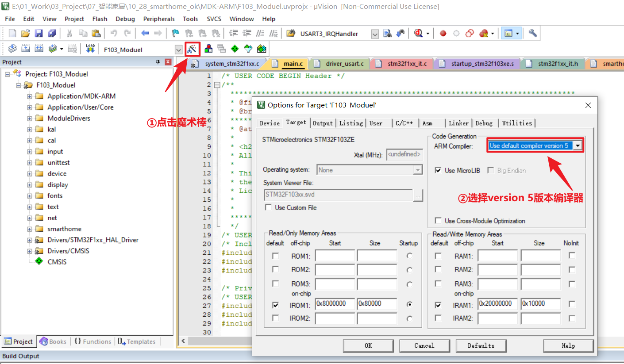
Task: Expand Drivers/STM32F1xx_HAL_Driver group
Action: pyautogui.click(x=29, y=240)
